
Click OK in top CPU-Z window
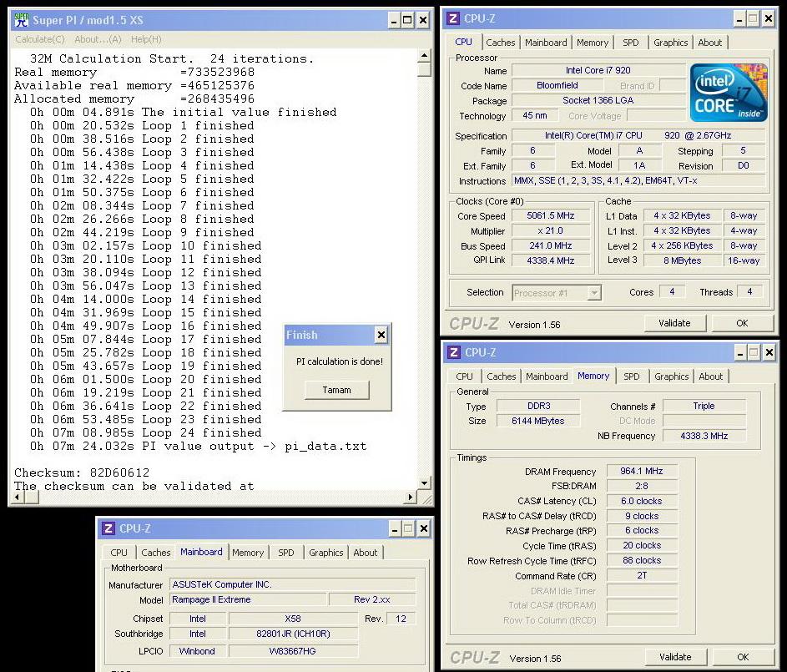[x=742, y=323]
